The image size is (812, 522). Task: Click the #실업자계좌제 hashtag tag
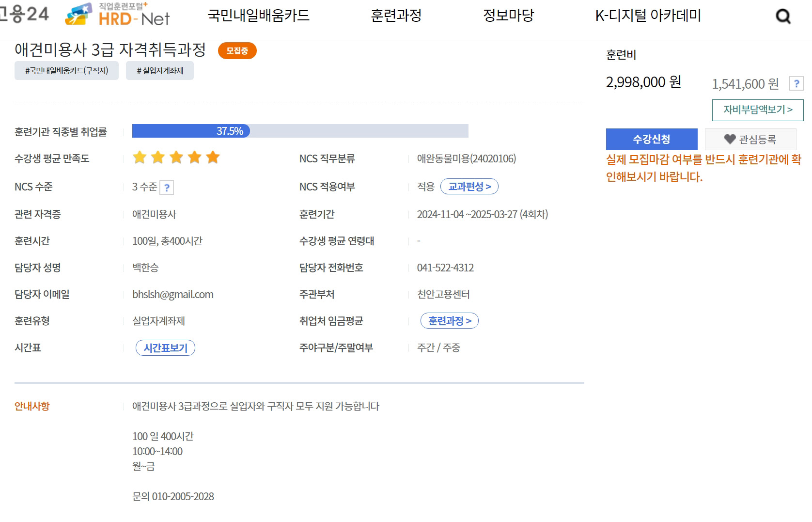pos(160,71)
